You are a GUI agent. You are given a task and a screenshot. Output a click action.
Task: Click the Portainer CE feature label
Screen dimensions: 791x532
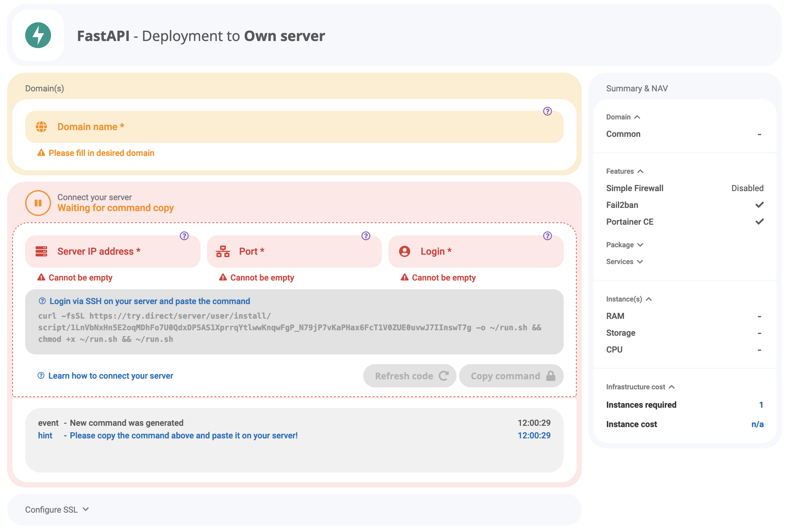(630, 222)
